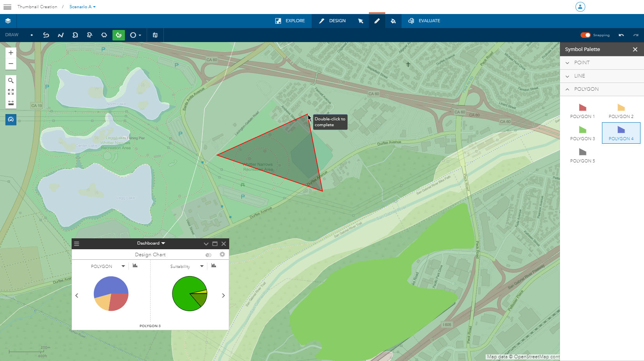The width and height of the screenshot is (644, 361).
Task: Click the map zoom in button
Action: [x=11, y=53]
